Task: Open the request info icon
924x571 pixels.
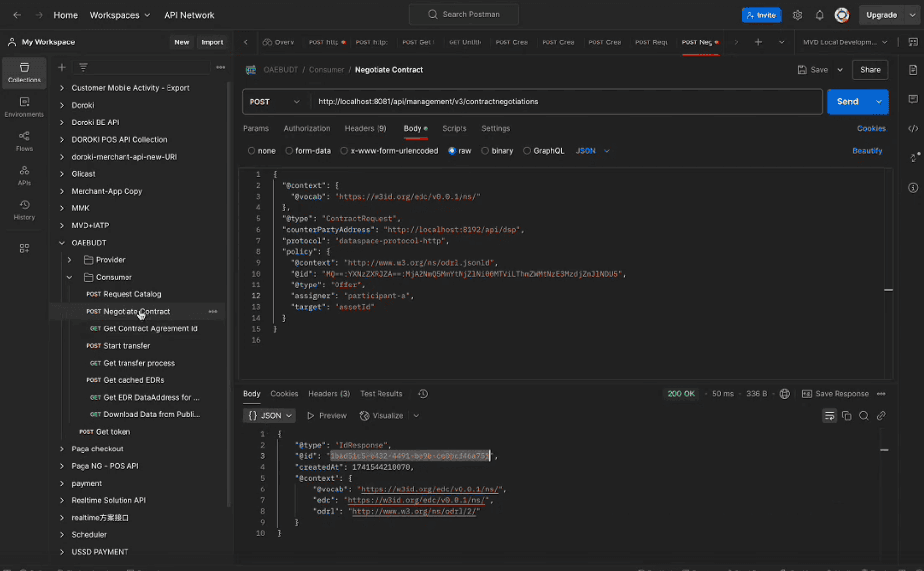Action: coord(913,188)
